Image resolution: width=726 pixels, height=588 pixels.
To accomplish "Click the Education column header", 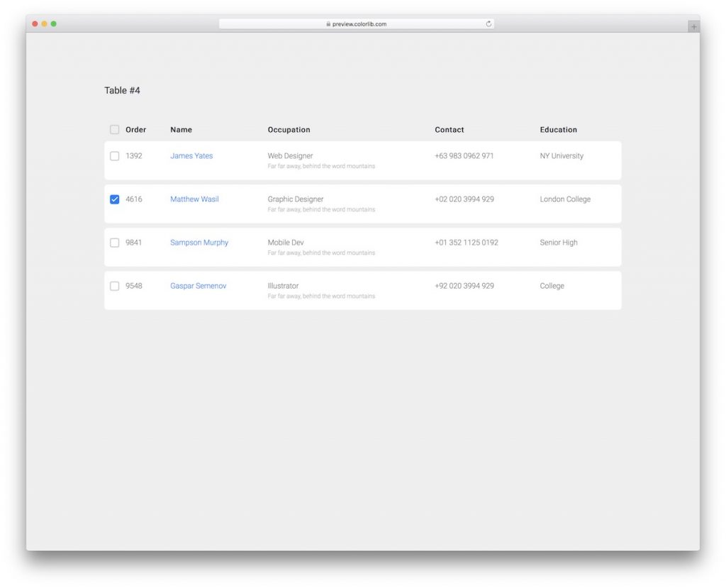I will tap(558, 130).
